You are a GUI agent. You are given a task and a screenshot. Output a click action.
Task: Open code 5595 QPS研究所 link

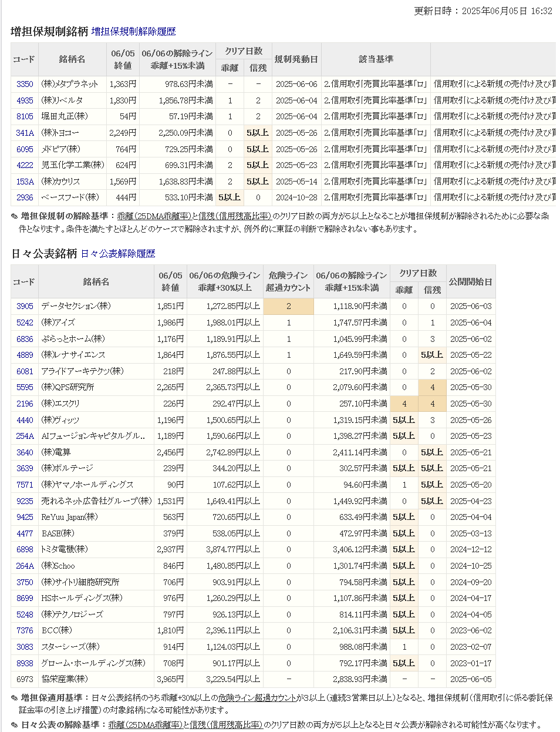(x=25, y=388)
